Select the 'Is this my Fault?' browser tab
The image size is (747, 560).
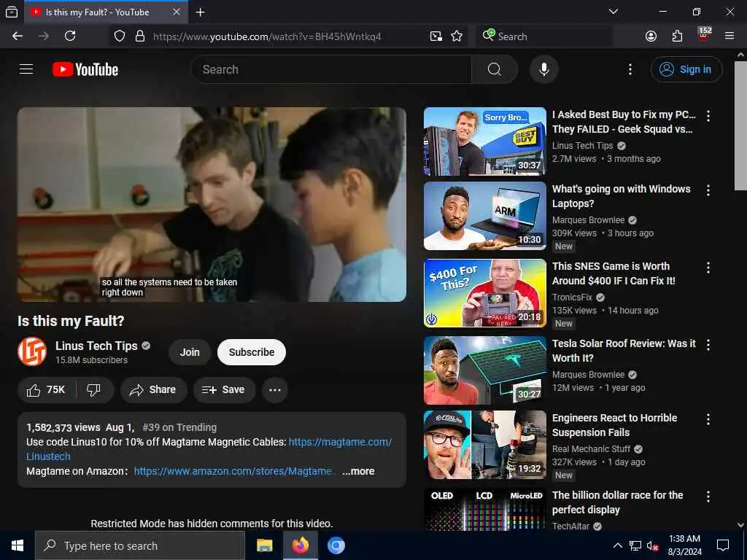pos(106,12)
